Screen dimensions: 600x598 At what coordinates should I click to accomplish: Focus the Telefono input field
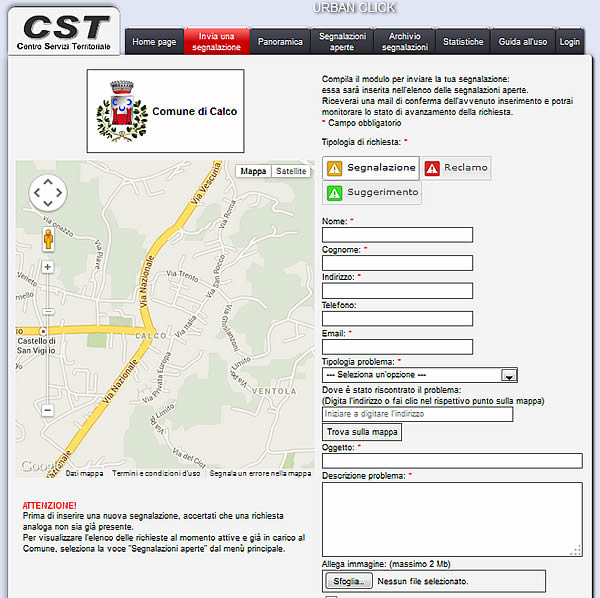click(x=397, y=318)
